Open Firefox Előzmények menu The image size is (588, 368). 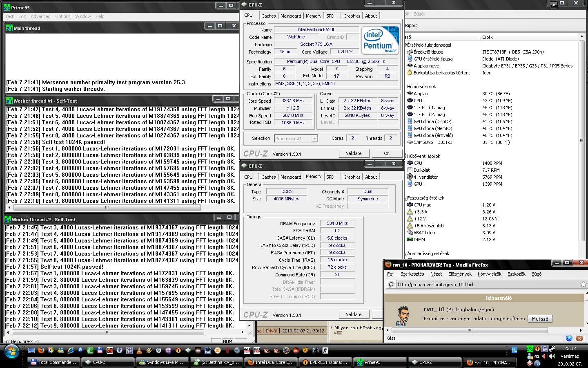(x=460, y=274)
